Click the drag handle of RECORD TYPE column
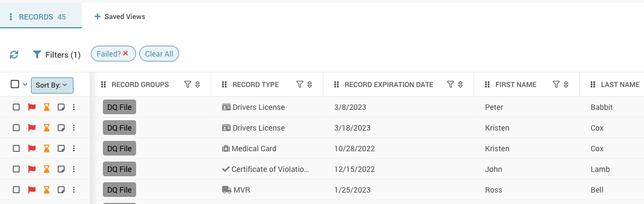The image size is (644, 204). (224, 84)
